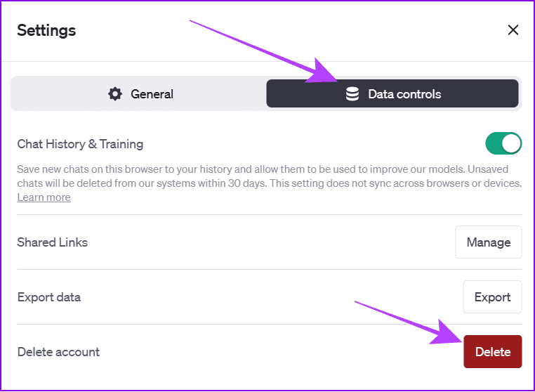This screenshot has width=535, height=392.
Task: Open Manage for Shared Links
Action: click(488, 242)
